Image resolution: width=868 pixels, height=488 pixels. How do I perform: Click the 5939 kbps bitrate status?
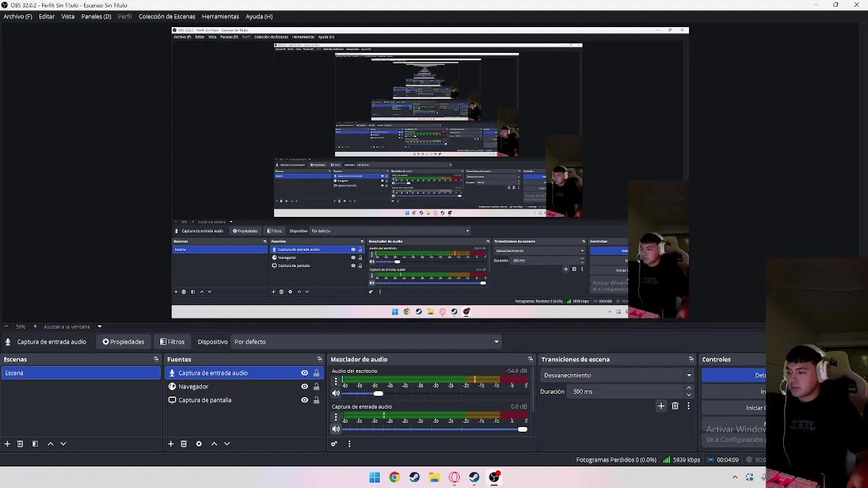[682, 460]
